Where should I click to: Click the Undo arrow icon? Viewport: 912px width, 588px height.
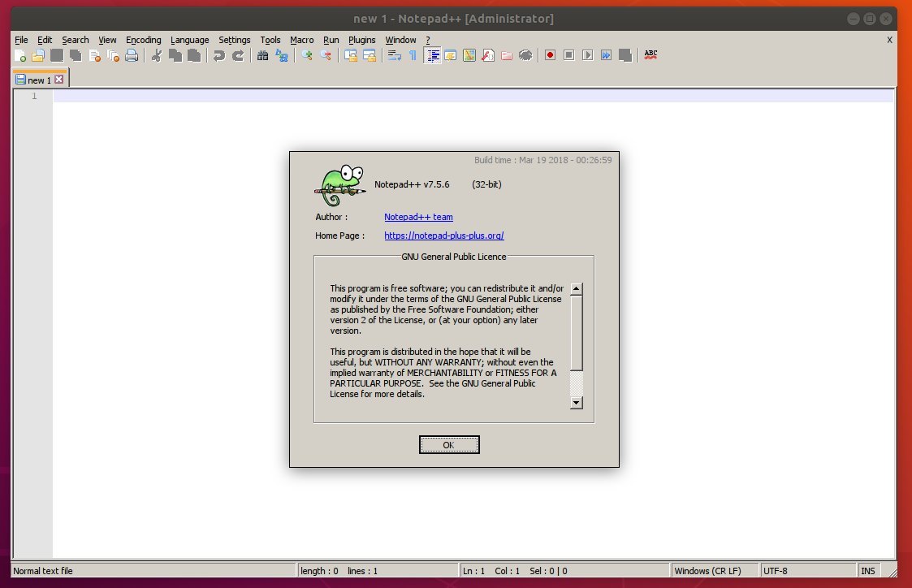218,55
